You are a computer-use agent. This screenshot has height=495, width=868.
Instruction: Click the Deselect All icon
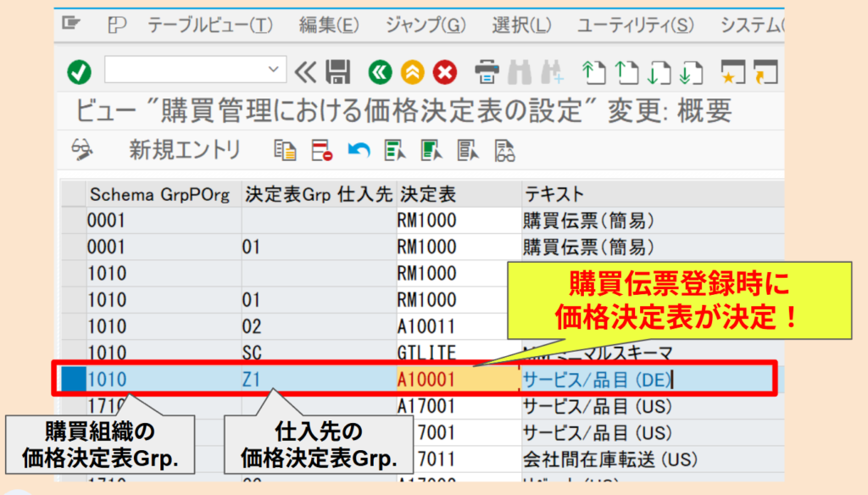pos(468,150)
